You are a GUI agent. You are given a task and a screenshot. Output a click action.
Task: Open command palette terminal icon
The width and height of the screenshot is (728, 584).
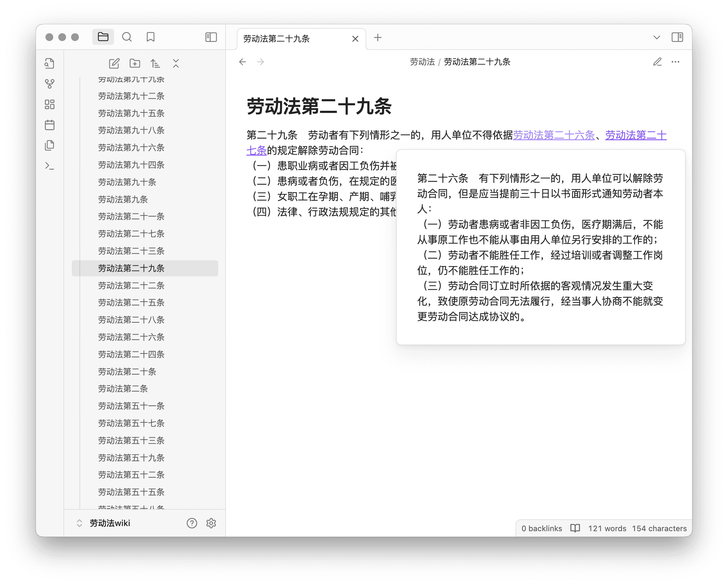[x=50, y=166]
